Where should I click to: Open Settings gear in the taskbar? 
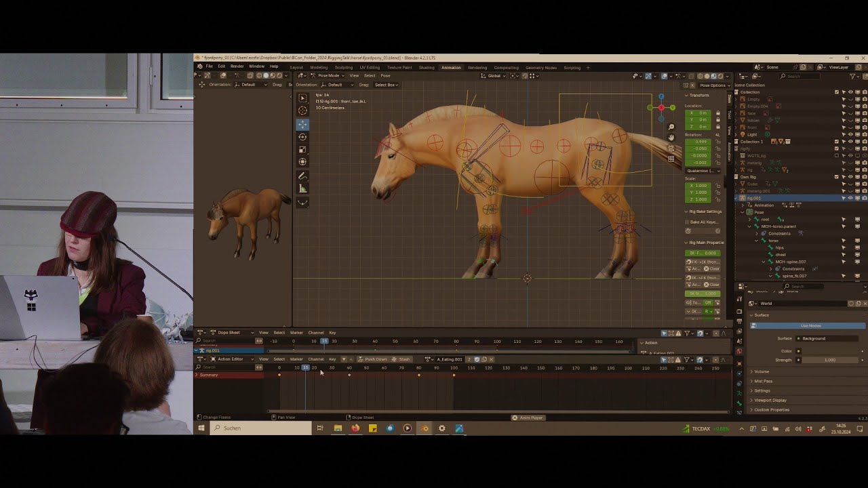pos(441,428)
